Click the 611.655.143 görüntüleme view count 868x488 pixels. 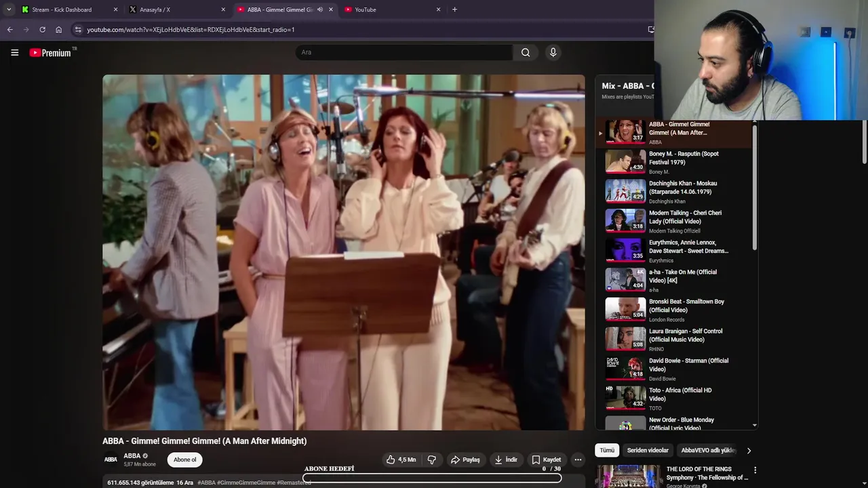(140, 483)
